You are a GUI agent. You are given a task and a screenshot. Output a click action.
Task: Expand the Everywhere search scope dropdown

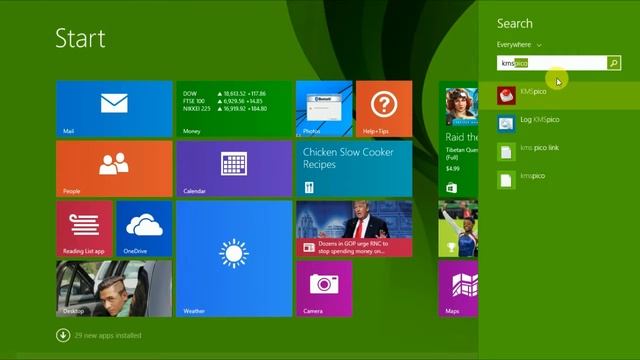[x=519, y=44]
